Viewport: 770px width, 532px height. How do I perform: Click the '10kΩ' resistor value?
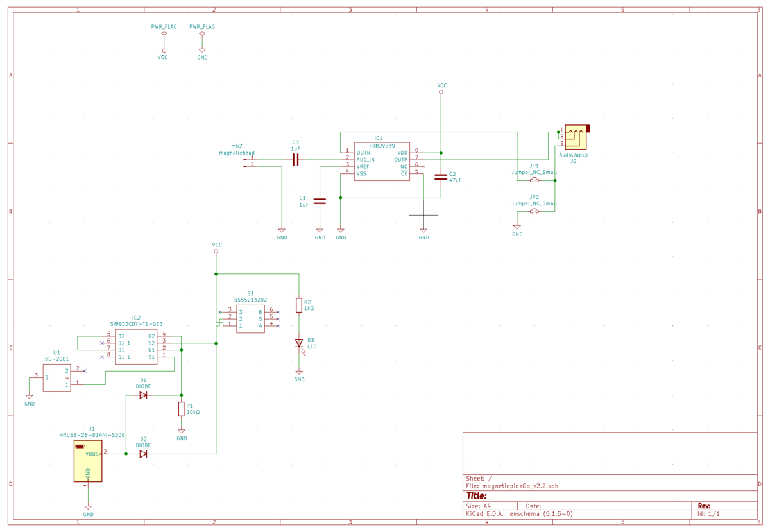(x=193, y=413)
